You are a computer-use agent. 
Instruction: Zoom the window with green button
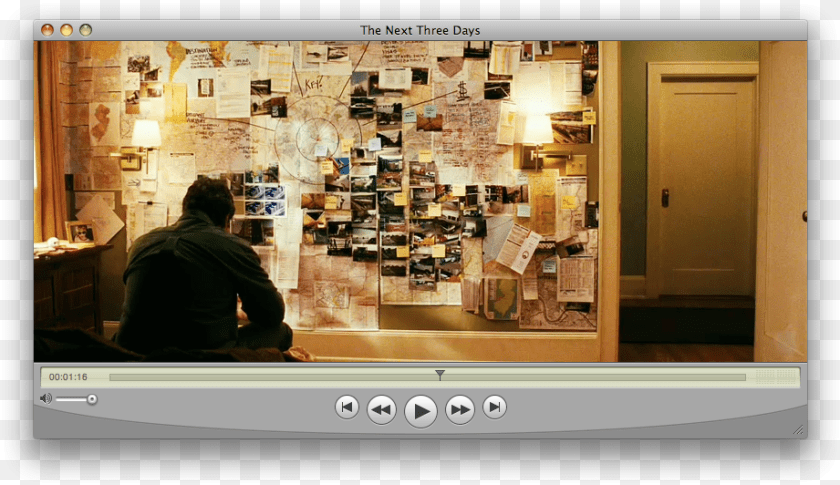coord(86,30)
